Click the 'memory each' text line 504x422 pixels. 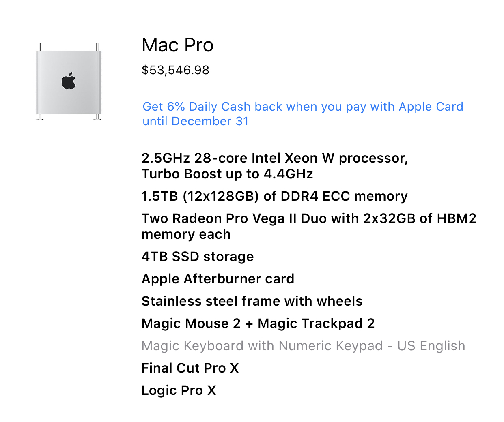pos(186,234)
